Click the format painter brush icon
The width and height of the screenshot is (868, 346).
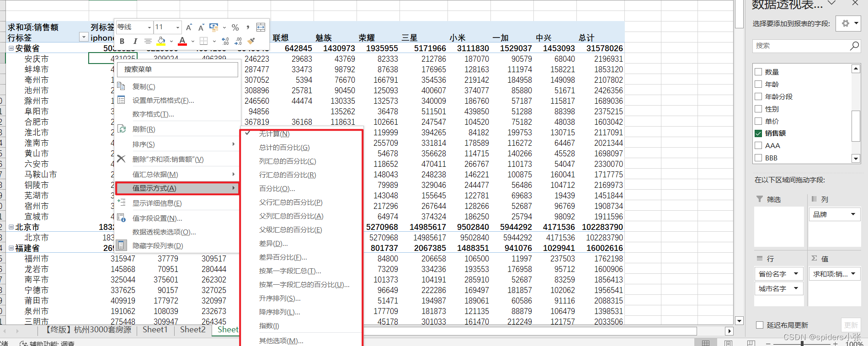(x=251, y=41)
